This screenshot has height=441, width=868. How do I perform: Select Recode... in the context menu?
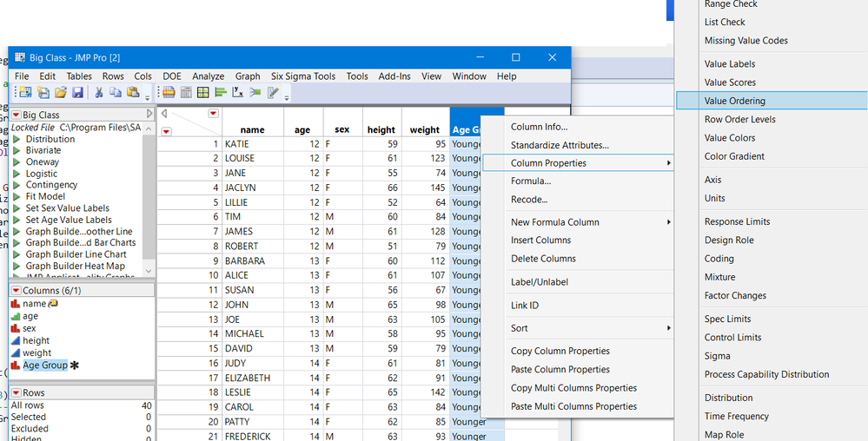[x=528, y=200]
